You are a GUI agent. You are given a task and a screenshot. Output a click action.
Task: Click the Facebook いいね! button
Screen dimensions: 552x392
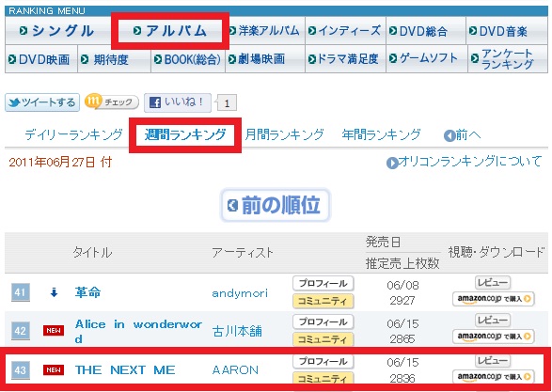178,102
